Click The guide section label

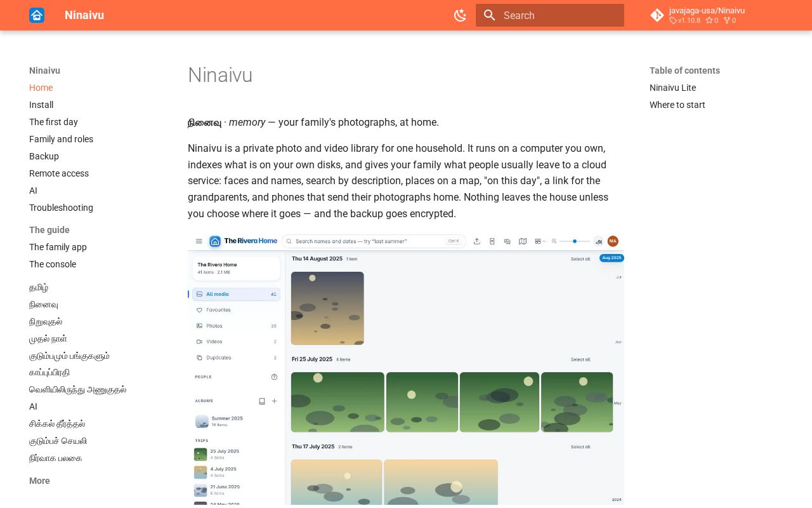click(49, 230)
